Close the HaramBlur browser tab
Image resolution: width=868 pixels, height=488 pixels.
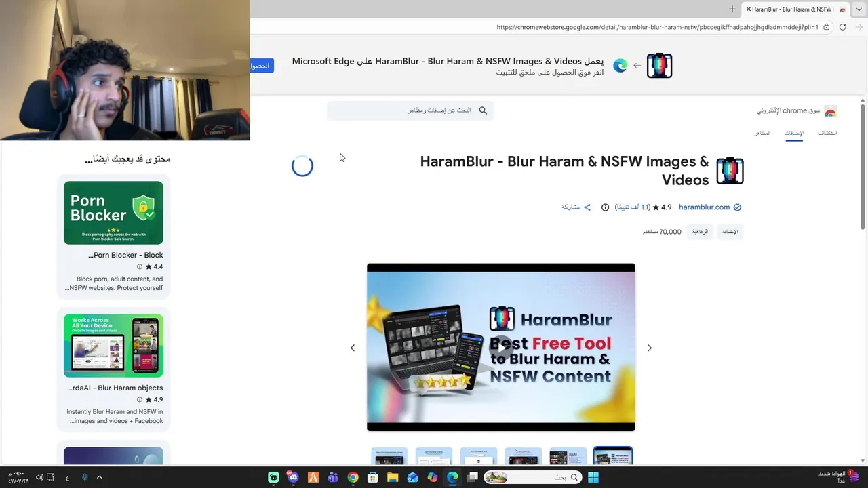pyautogui.click(x=748, y=9)
